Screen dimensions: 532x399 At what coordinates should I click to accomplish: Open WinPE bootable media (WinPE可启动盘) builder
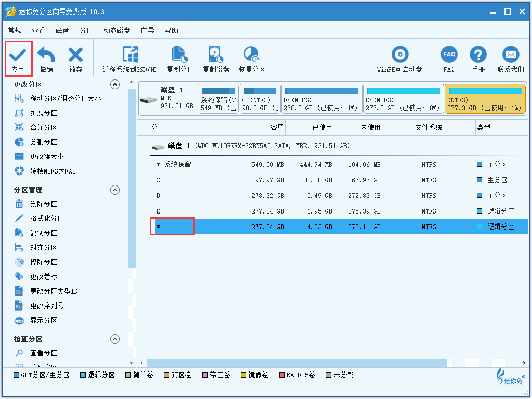[x=400, y=59]
